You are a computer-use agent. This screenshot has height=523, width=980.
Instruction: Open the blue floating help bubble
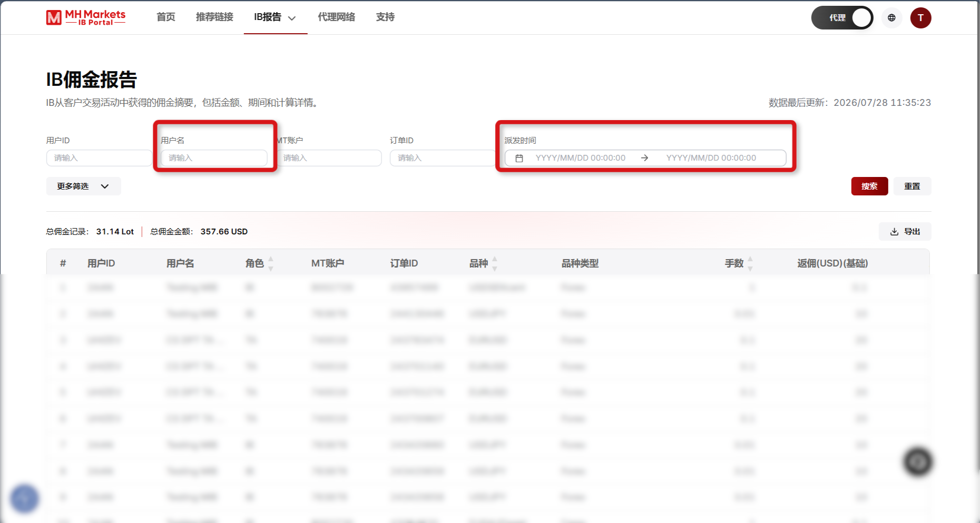pos(25,498)
